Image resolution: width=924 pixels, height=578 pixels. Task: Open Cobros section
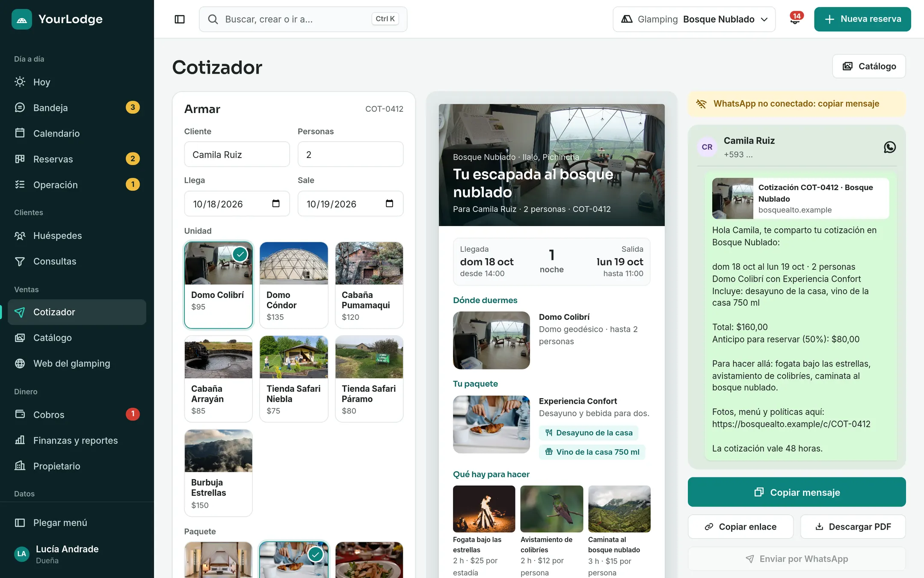[77, 414]
